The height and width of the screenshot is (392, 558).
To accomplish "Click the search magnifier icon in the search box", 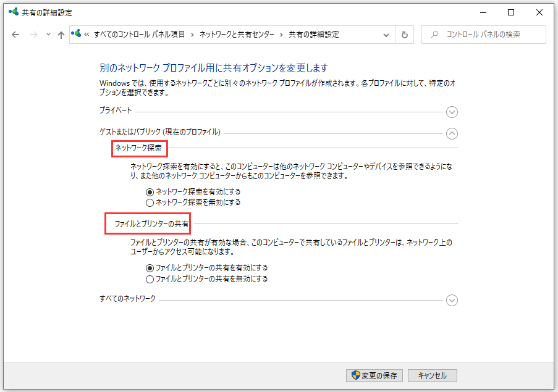I will [434, 35].
